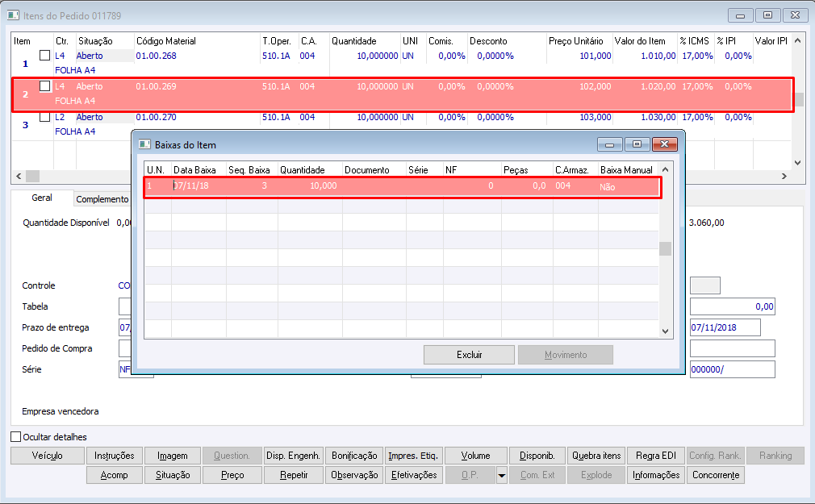
Task: Tick the checkbox for item 01.00.270
Action: pos(44,116)
